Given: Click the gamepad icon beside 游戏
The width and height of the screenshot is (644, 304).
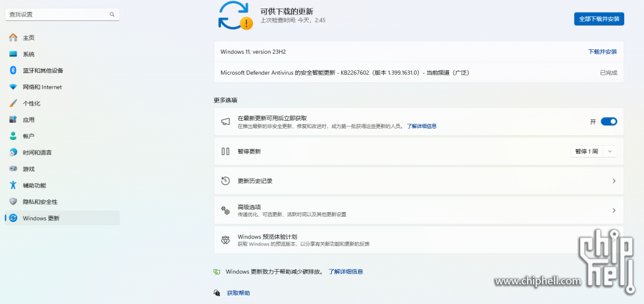Looking at the screenshot, I should tap(13, 169).
